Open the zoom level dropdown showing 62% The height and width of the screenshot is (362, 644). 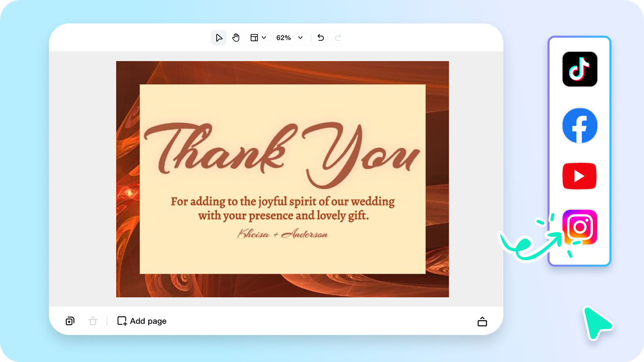284,37
